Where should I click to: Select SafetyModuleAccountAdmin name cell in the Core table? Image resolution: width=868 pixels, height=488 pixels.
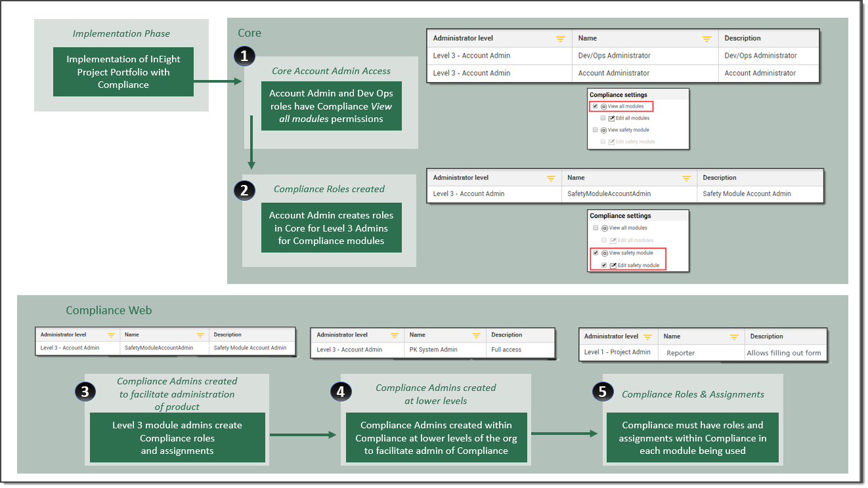pos(609,194)
